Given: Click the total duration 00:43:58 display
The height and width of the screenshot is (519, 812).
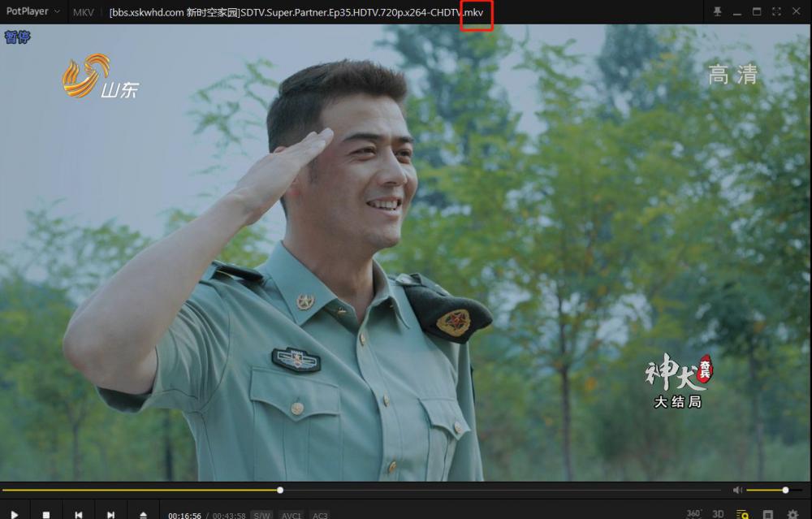Looking at the screenshot, I should pyautogui.click(x=229, y=516).
